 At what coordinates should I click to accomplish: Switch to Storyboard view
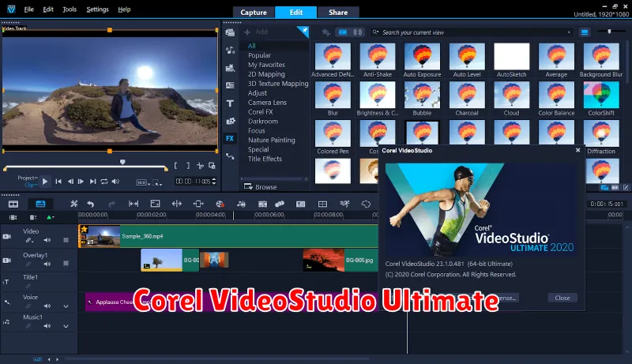click(x=13, y=205)
